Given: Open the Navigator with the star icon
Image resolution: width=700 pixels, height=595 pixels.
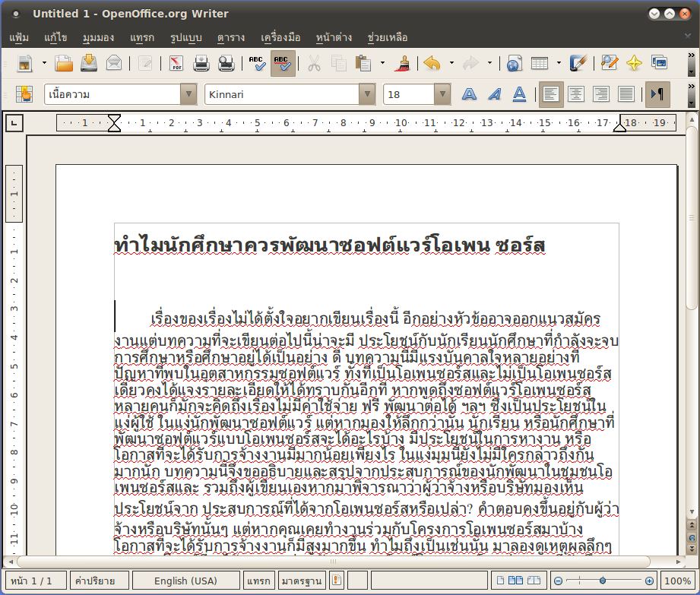Looking at the screenshot, I should click(x=634, y=63).
